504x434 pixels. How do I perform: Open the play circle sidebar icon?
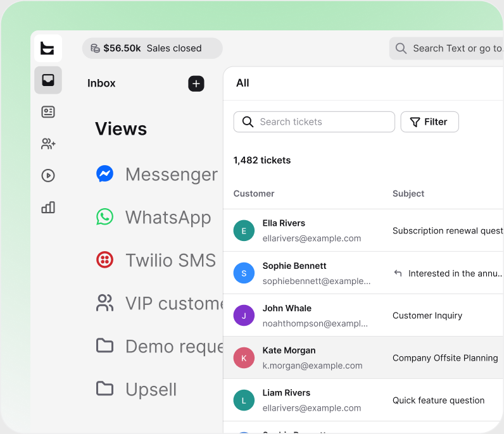[48, 175]
